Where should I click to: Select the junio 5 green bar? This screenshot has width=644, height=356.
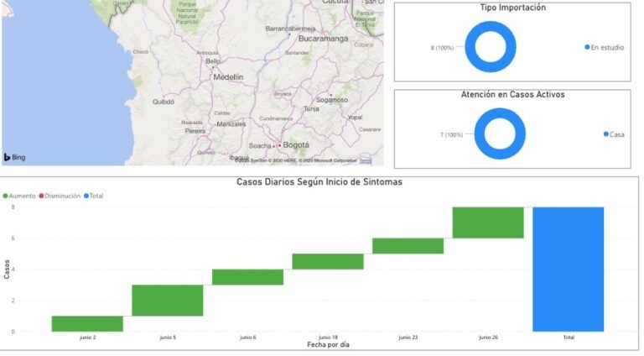click(x=168, y=300)
